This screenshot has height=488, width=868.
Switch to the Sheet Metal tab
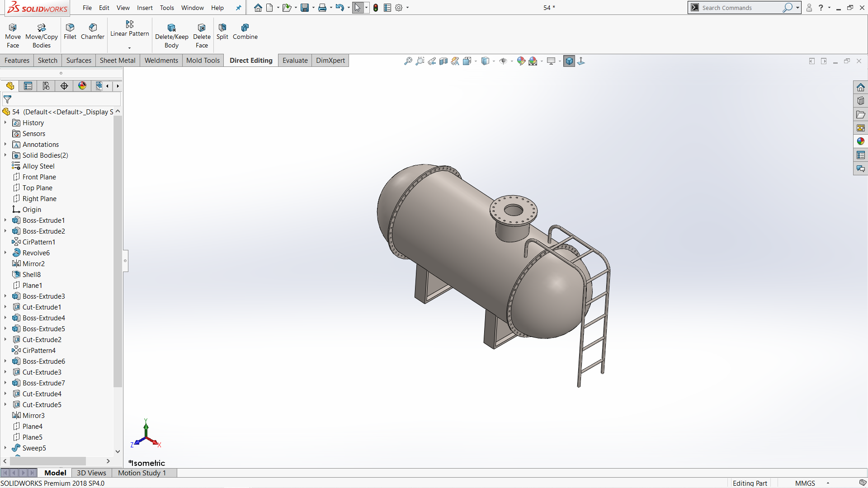pos(118,61)
